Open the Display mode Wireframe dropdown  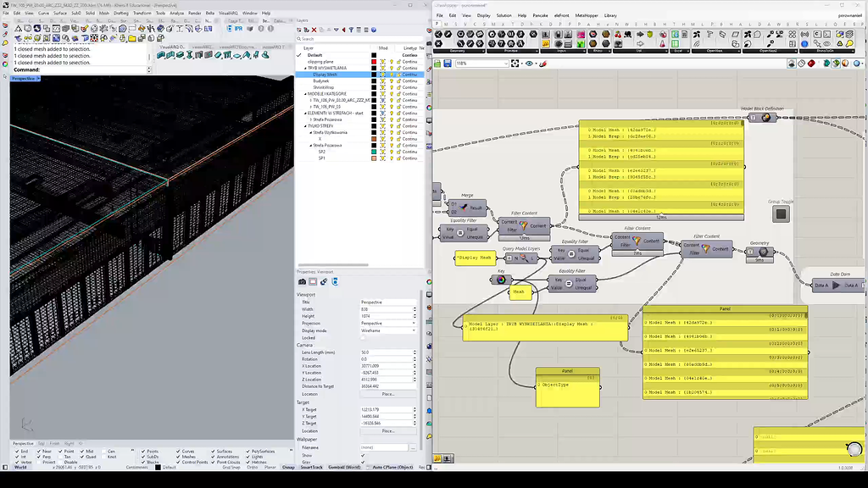(x=414, y=330)
